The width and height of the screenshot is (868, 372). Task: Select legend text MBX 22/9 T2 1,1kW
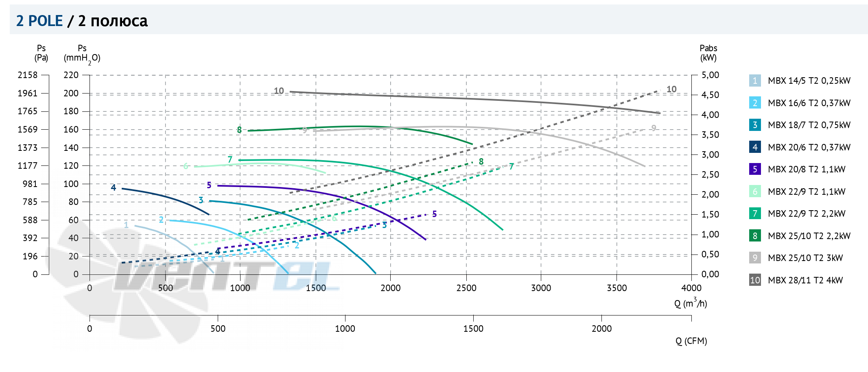click(807, 191)
